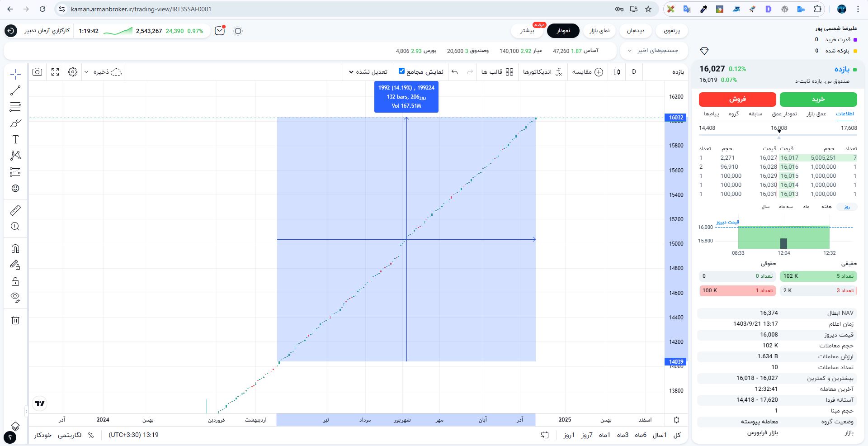This screenshot has width=868, height=446.
Task: Select the هفته period for mini chart
Action: pos(826,207)
